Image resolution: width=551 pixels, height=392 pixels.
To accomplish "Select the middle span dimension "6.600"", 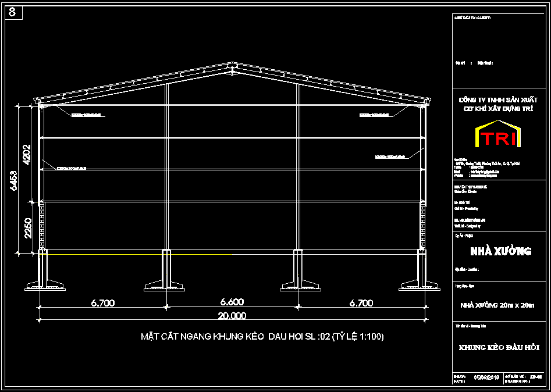I will (x=232, y=302).
